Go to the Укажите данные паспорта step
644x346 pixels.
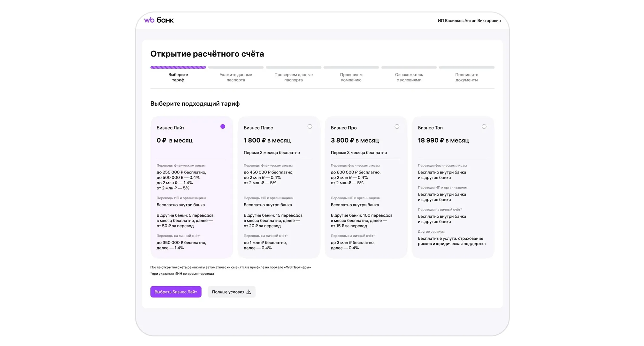[236, 77]
